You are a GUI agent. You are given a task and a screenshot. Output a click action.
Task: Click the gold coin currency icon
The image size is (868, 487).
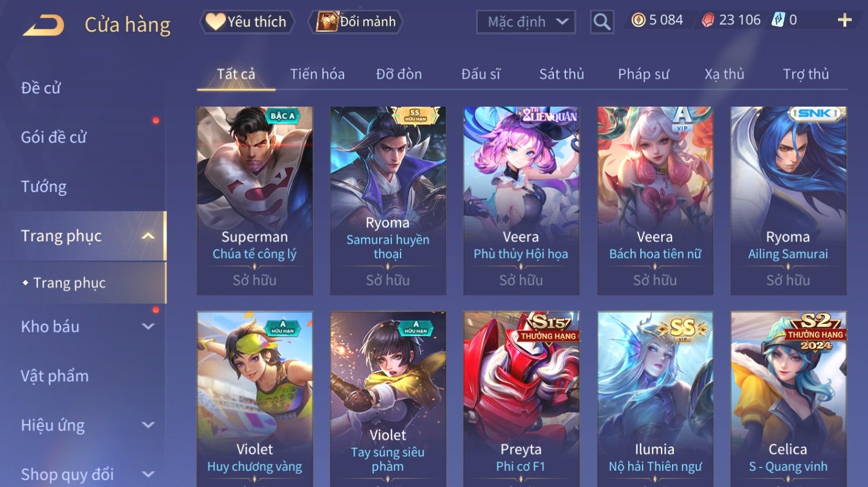[x=638, y=20]
